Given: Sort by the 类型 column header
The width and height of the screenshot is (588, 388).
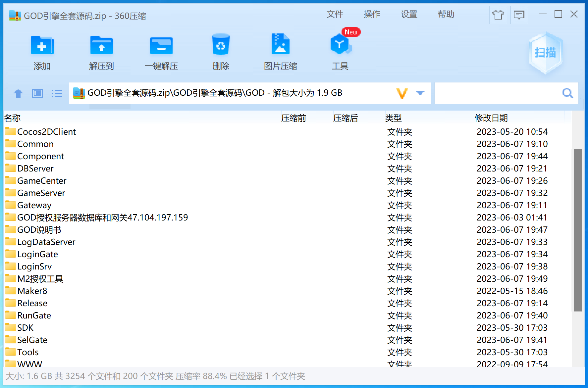Looking at the screenshot, I should (x=394, y=118).
